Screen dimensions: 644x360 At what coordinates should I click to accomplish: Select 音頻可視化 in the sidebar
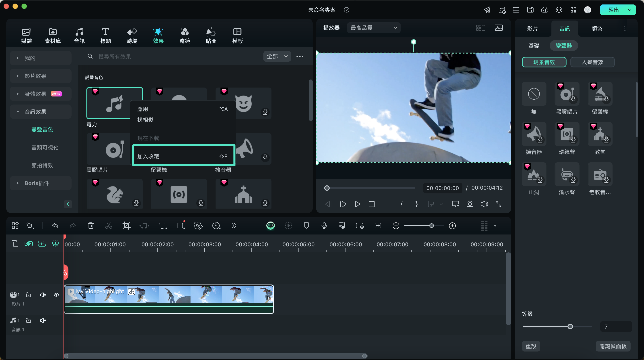pos(45,147)
